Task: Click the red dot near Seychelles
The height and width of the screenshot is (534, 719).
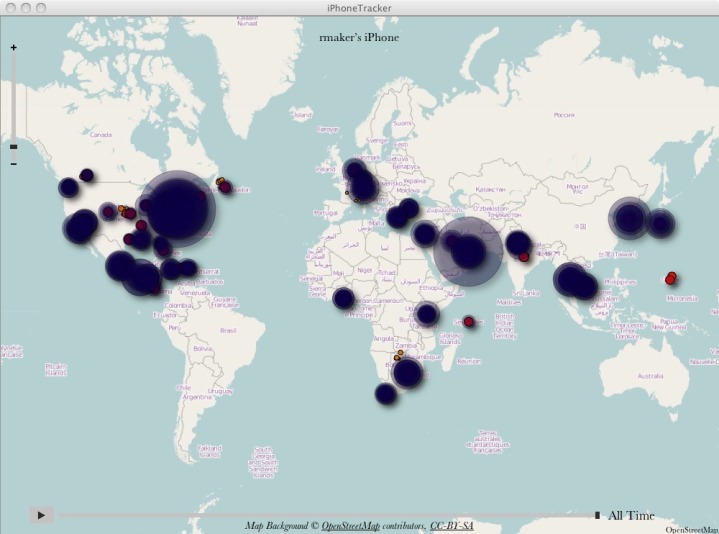Action: [x=468, y=322]
